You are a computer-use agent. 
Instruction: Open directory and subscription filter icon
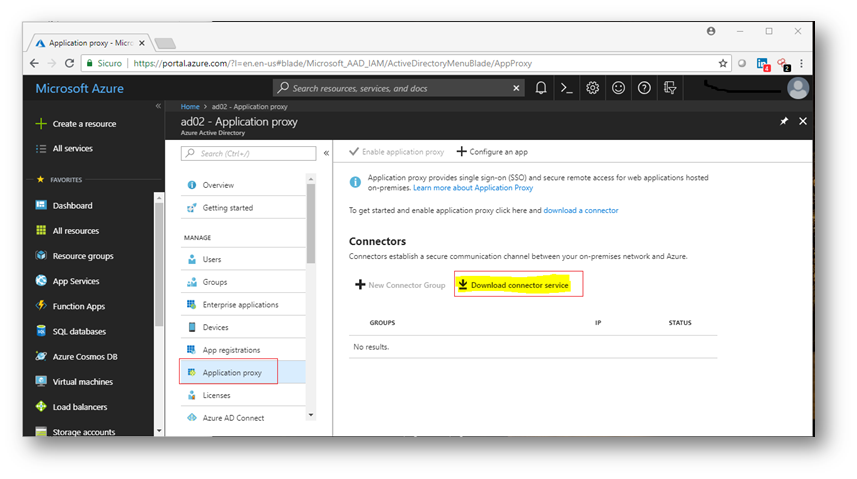[x=670, y=88]
